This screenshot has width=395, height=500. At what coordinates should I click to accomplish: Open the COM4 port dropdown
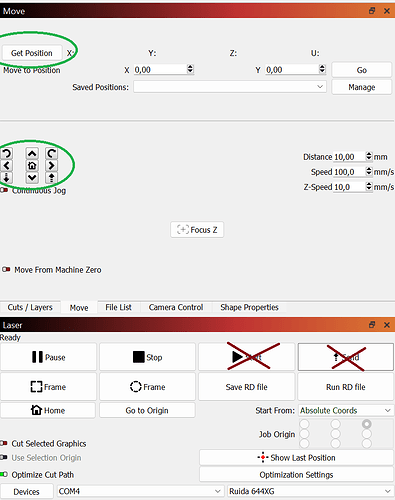coord(140,491)
